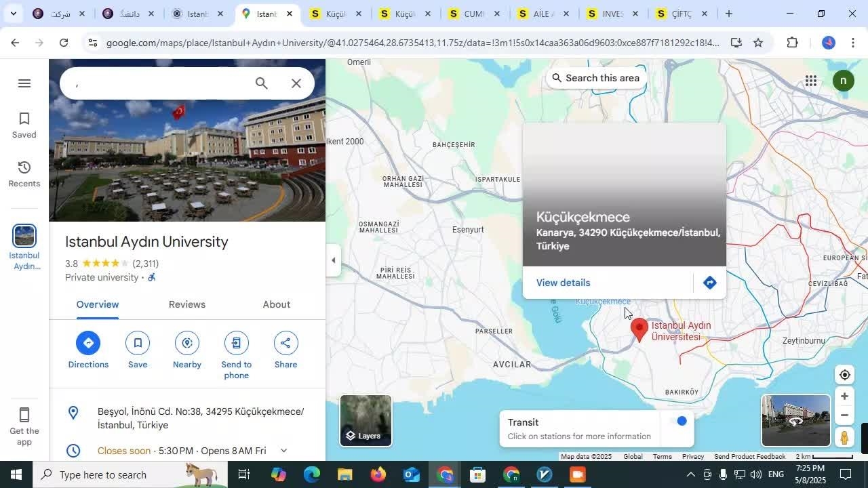Collapse the side panel arrow

(333, 260)
